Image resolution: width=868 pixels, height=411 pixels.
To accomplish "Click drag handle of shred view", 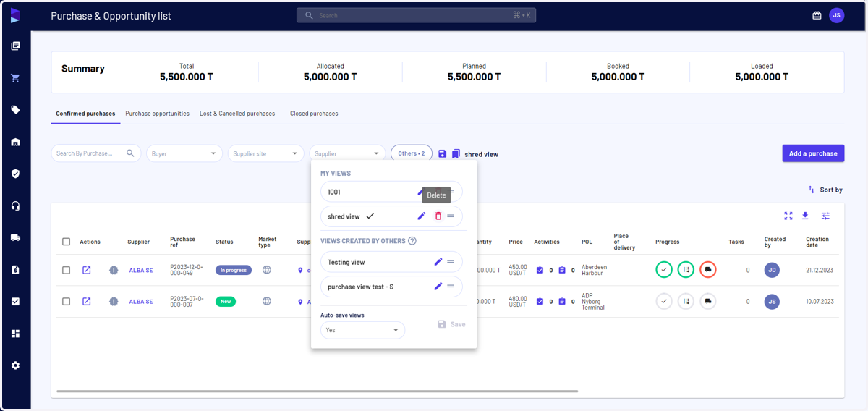I will point(451,216).
